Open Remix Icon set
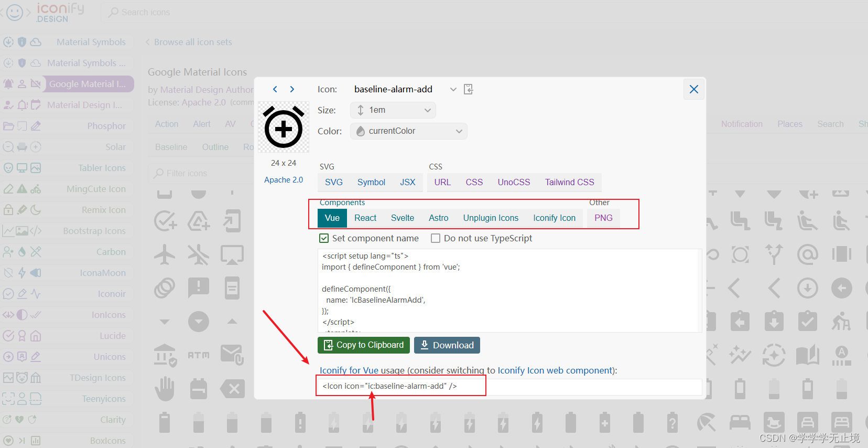The height and width of the screenshot is (448, 868). pyautogui.click(x=67, y=210)
